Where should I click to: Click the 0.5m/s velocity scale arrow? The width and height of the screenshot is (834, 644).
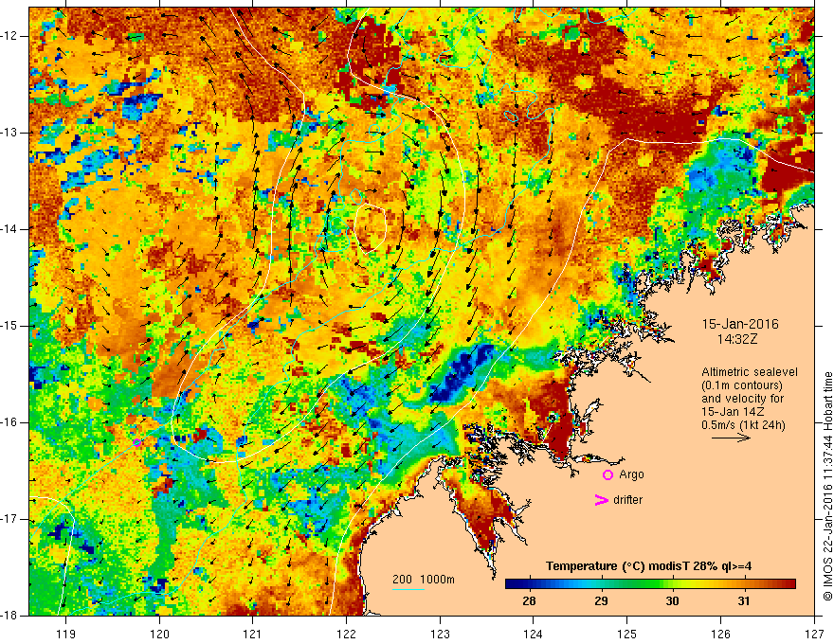(x=731, y=438)
